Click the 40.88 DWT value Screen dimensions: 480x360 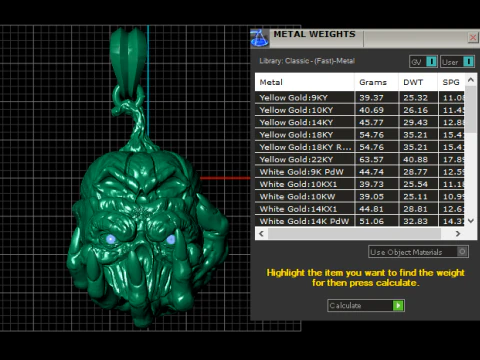(x=415, y=160)
